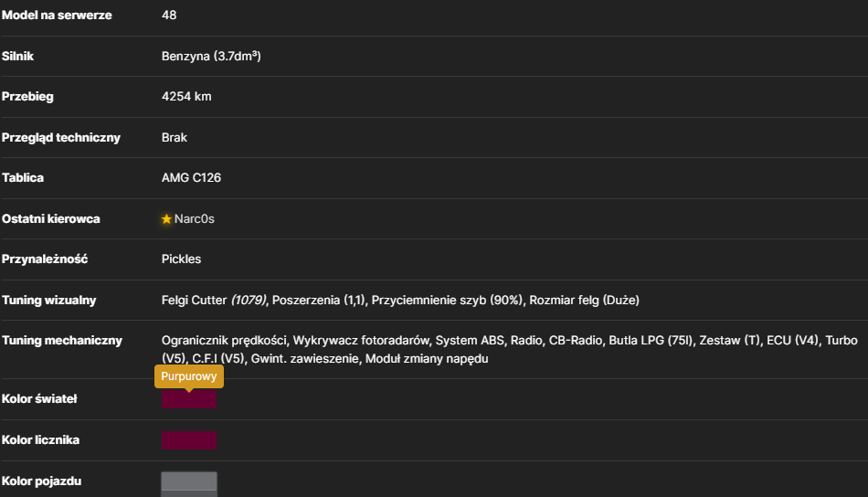Viewport: 868px width, 497px height.
Task: Click ECU (V4) entry
Action: click(x=792, y=341)
